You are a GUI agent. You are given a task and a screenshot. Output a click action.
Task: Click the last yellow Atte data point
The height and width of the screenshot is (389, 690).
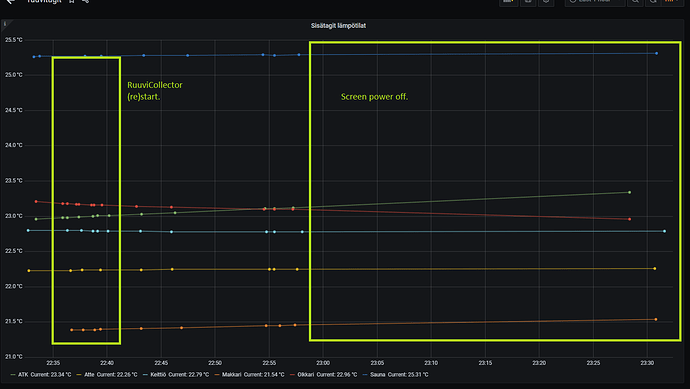click(655, 268)
